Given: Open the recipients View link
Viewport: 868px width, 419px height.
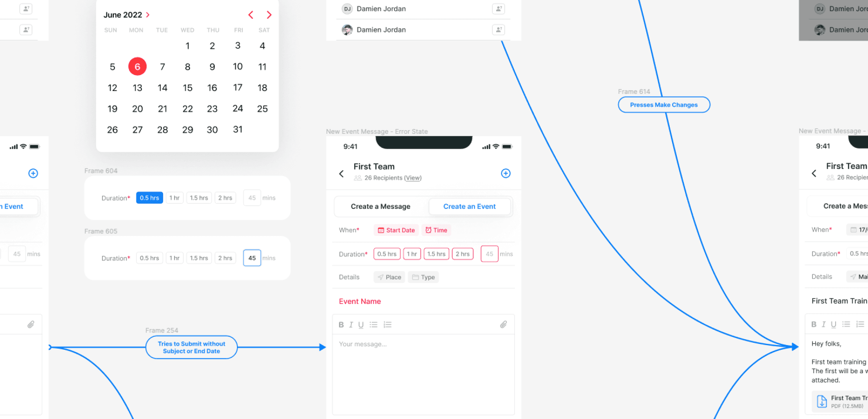Looking at the screenshot, I should pos(412,178).
